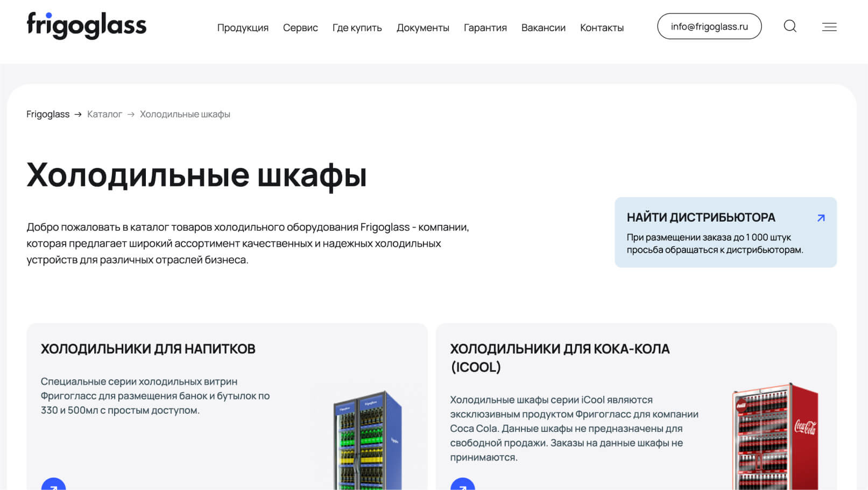Click the red Coca-Cola refrigerator image

[x=775, y=436]
